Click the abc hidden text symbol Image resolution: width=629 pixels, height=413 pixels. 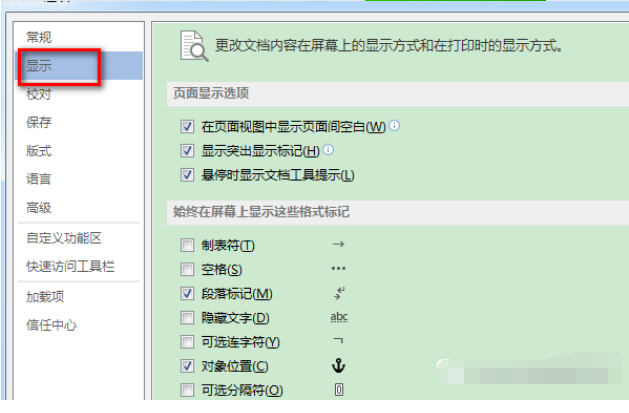tap(338, 318)
